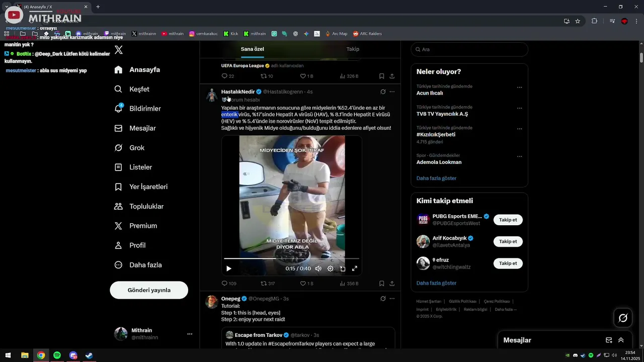Image resolution: width=644 pixels, height=362 pixels.
Task: Repost the HastalıkNedir post
Action: (268, 284)
